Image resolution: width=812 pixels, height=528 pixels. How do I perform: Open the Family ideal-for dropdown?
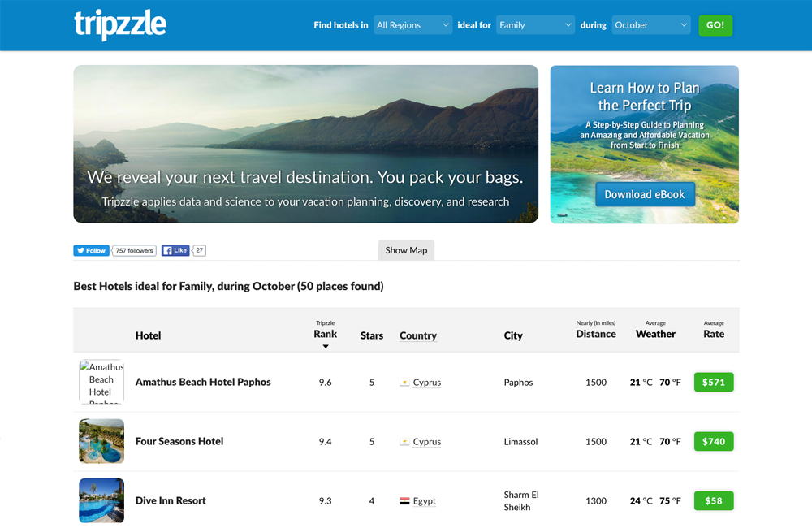535,25
